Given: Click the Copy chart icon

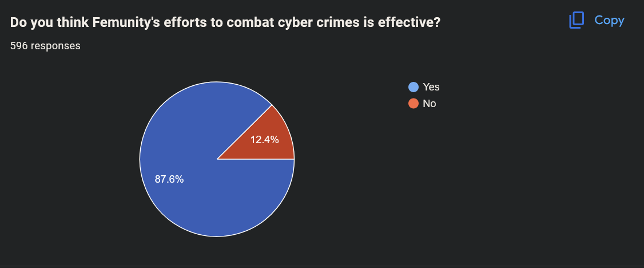Looking at the screenshot, I should point(577,20).
